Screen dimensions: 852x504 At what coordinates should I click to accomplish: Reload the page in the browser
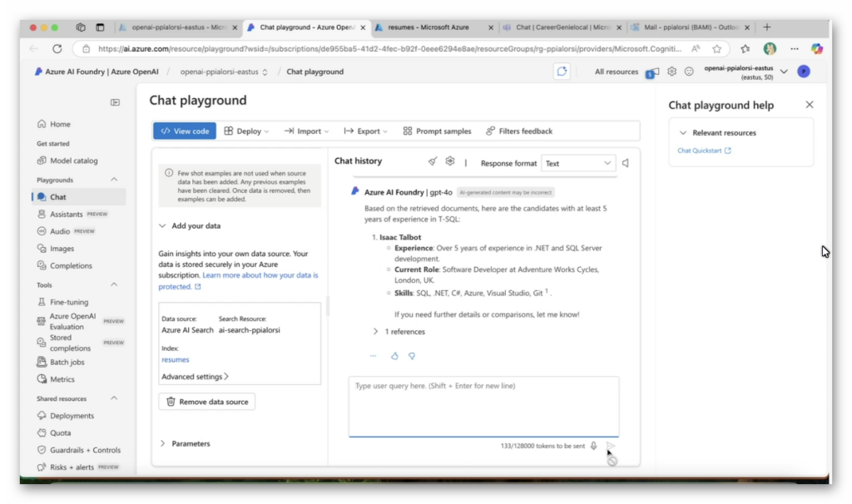pyautogui.click(x=57, y=49)
